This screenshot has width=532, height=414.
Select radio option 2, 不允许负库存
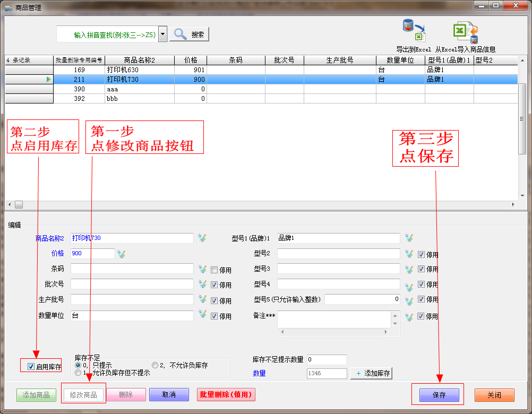[x=155, y=365]
